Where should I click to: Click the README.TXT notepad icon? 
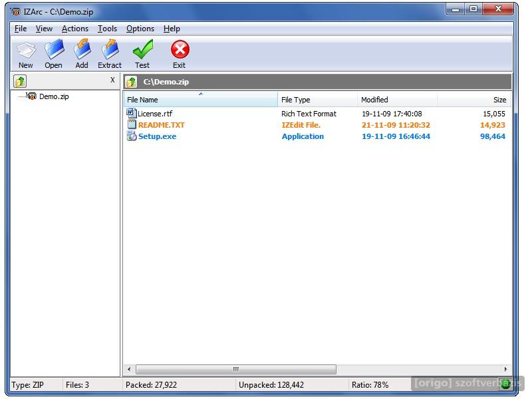131,124
